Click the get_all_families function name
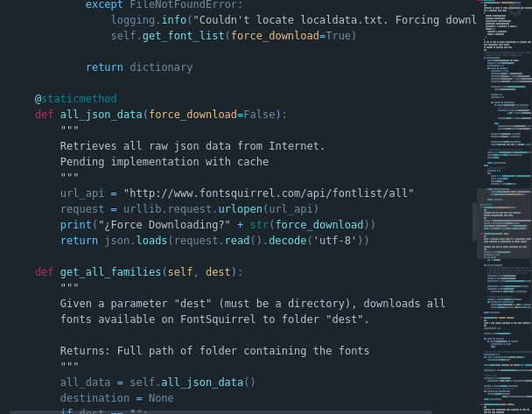The image size is (532, 414). point(110,272)
